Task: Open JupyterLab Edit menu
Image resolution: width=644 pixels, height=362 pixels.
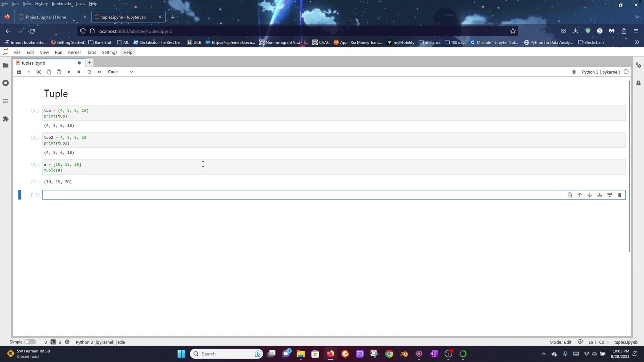Action: [x=30, y=52]
